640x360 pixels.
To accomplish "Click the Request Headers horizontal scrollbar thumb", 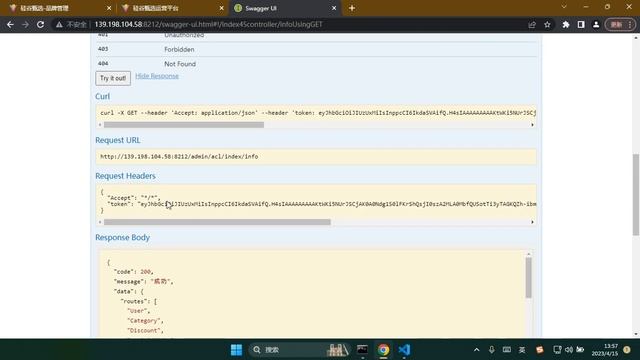I will coord(217,222).
